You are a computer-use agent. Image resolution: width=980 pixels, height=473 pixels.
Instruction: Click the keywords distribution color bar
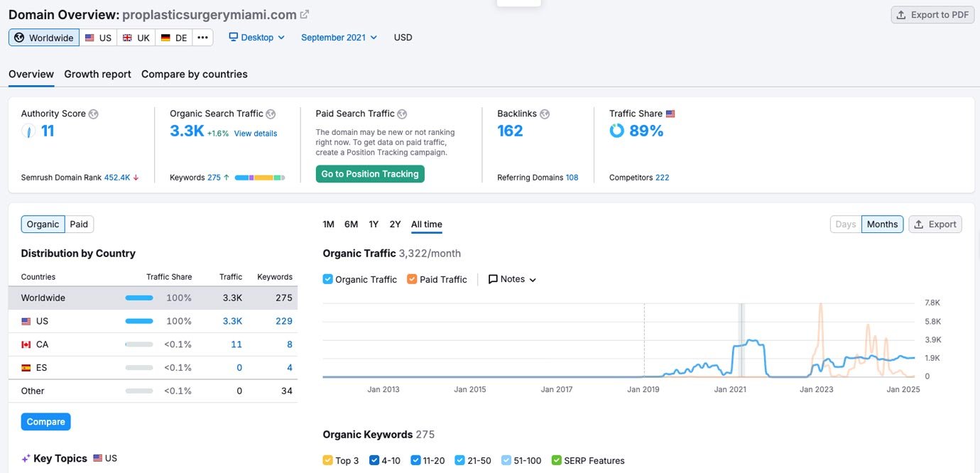click(259, 178)
